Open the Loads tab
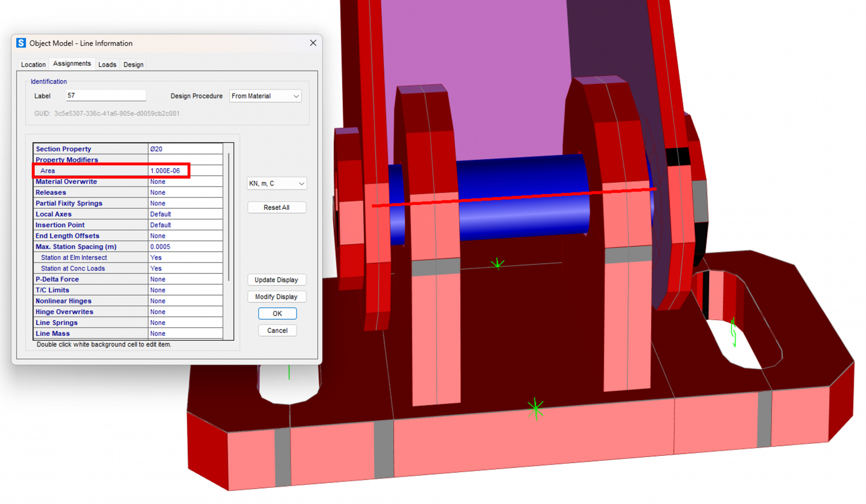The width and height of the screenshot is (866, 504). click(107, 64)
